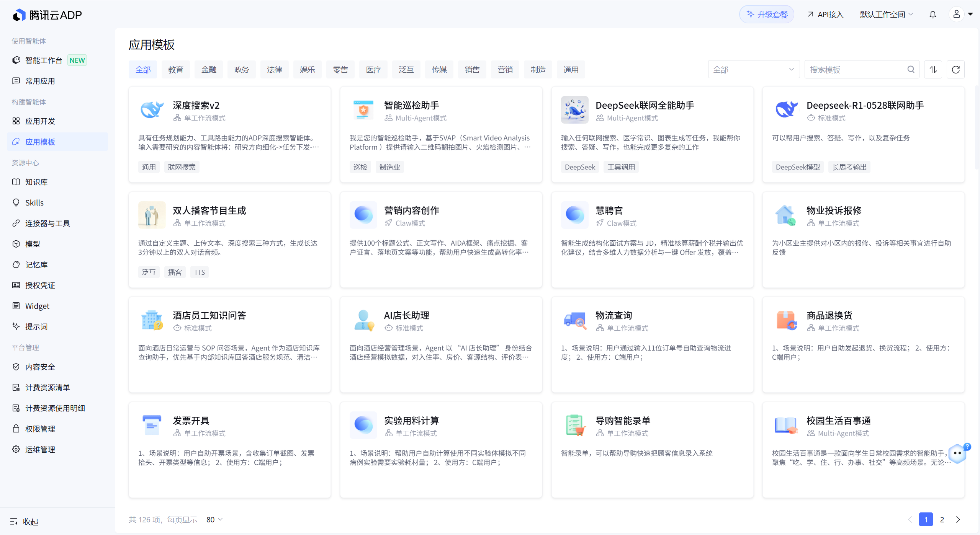Click the 物业投诉报修 house icon
980x535 pixels.
786,215
